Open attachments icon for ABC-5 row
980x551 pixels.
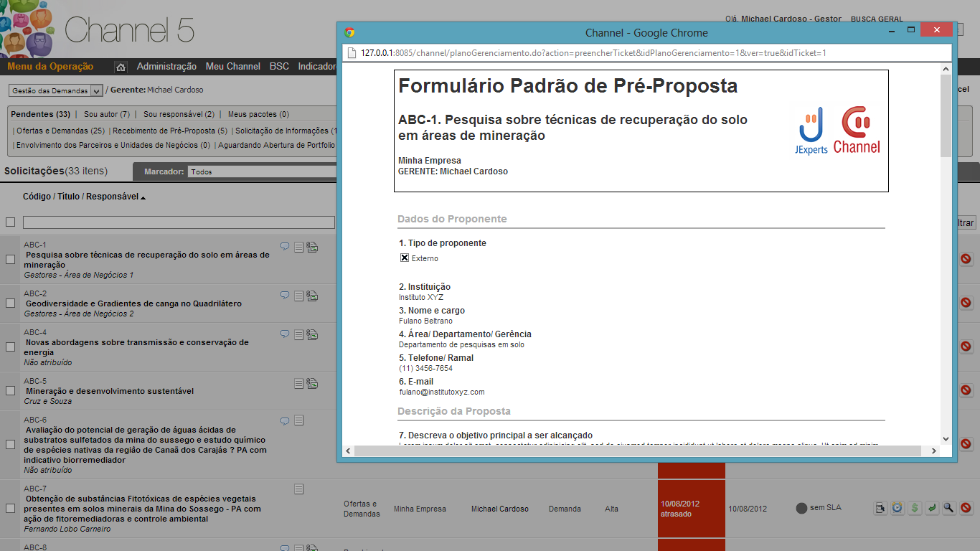pyautogui.click(x=312, y=384)
